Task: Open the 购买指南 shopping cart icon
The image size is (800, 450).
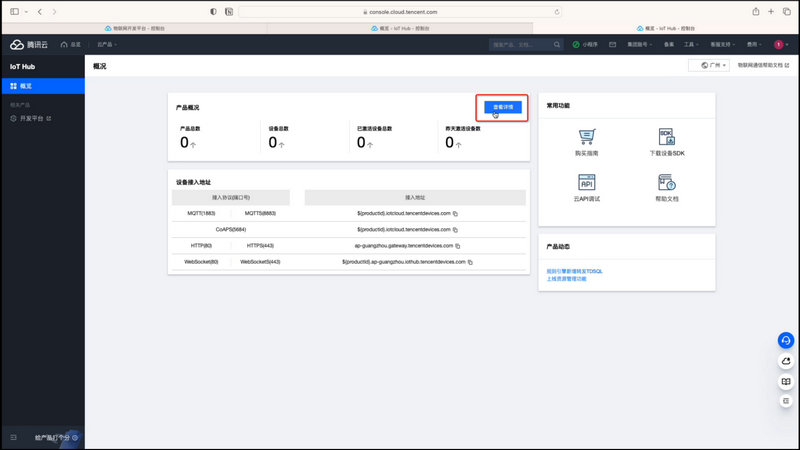Action: click(x=587, y=137)
